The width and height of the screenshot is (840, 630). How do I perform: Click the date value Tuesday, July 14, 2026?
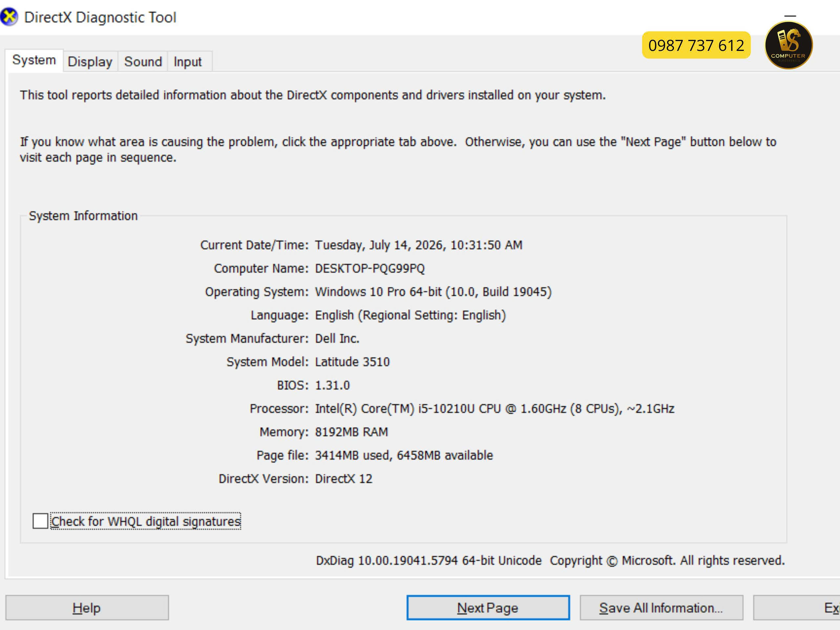click(418, 245)
